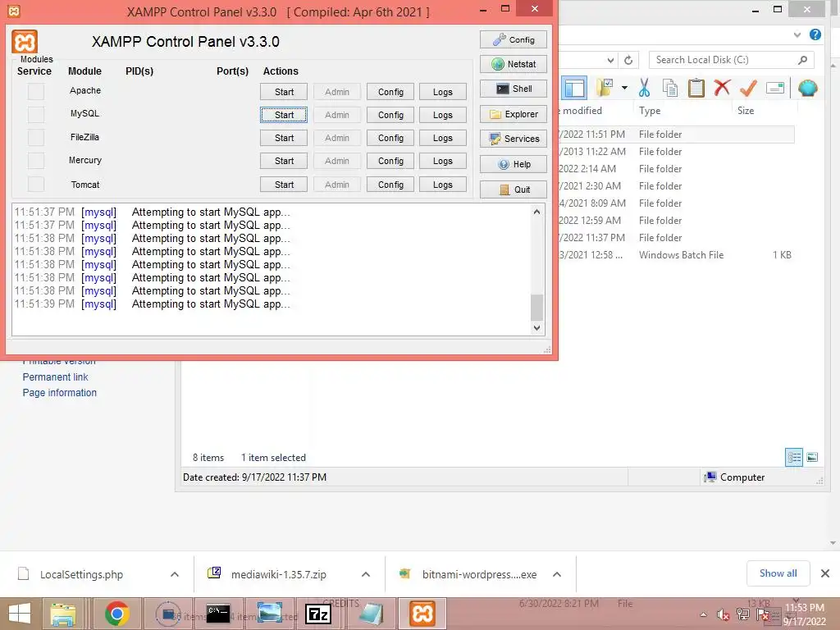Close the downloads bar
Screen dimensions: 840x630
(x=825, y=573)
